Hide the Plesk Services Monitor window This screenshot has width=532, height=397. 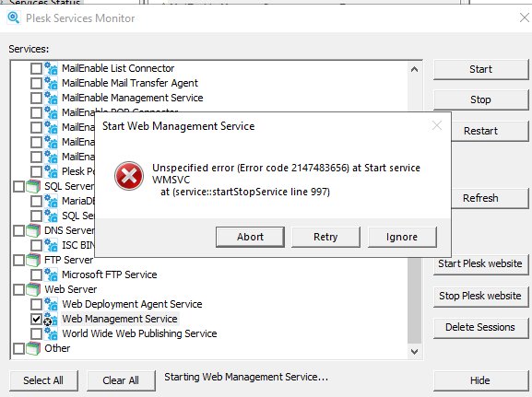(x=480, y=380)
